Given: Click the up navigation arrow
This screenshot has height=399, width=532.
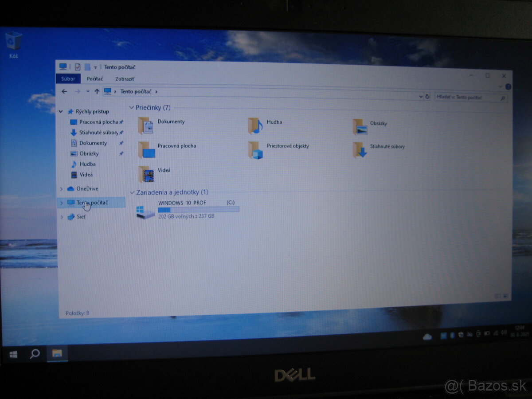Looking at the screenshot, I should pos(97,91).
